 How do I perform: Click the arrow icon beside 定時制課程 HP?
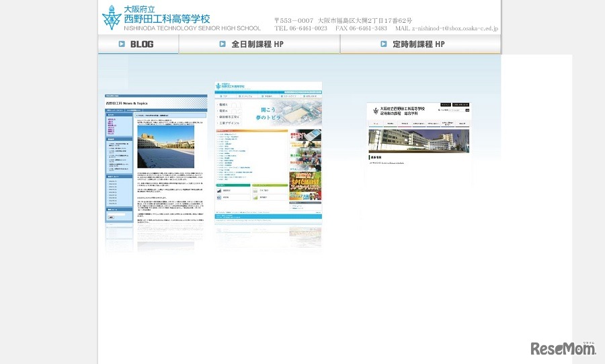pos(384,44)
